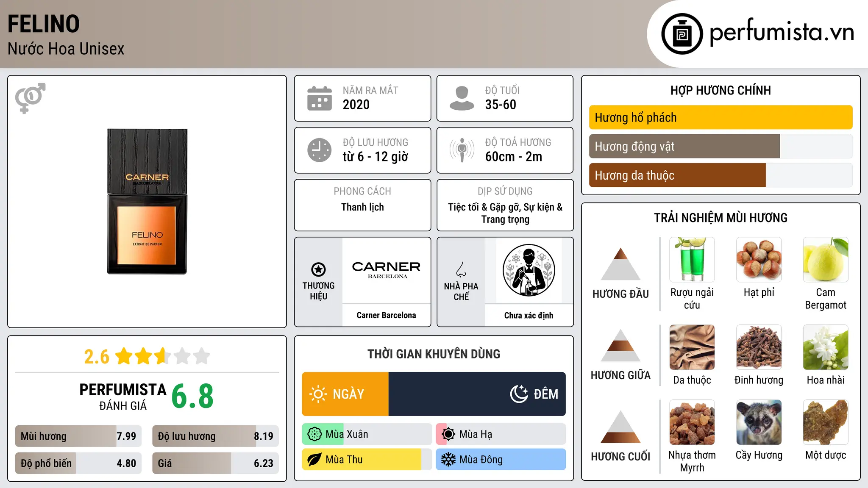Click the pyramid icon above Hương cuối
The height and width of the screenshot is (488, 868).
[620, 427]
